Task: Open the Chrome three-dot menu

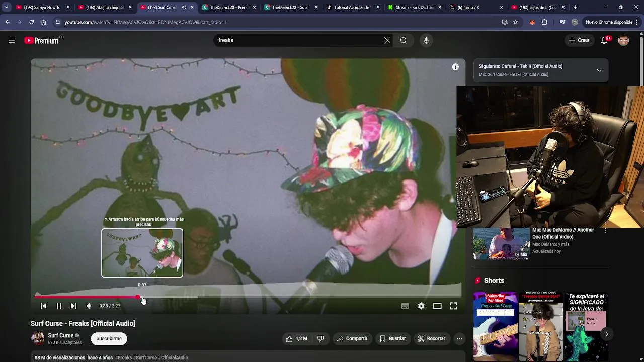Action: (637, 22)
